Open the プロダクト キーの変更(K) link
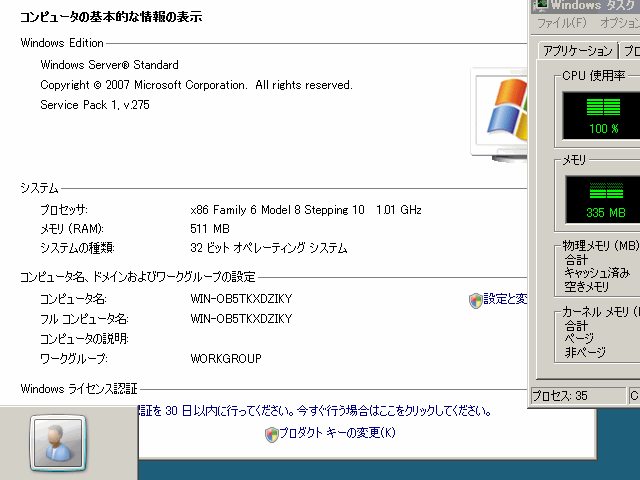This screenshot has height=480, width=640. (x=337, y=433)
